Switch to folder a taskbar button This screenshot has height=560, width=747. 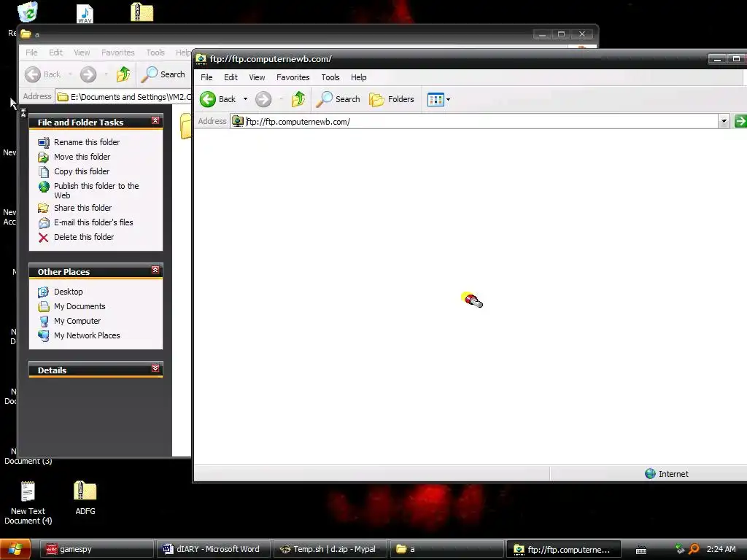[447, 549]
